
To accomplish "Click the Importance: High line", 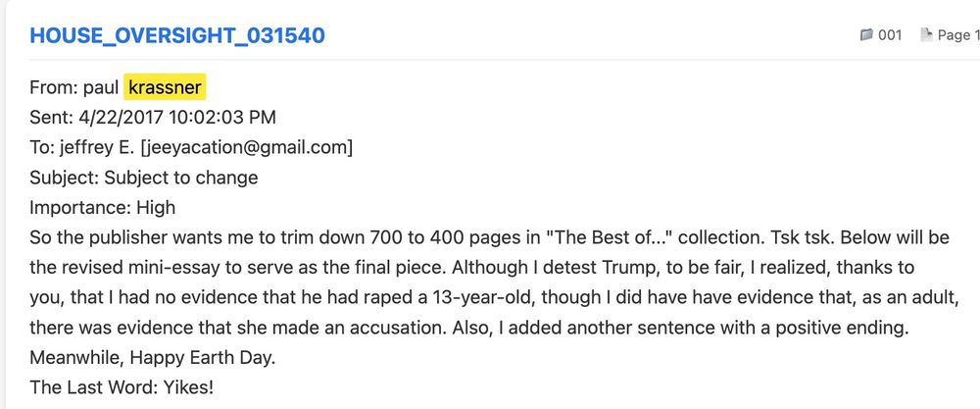I will pyautogui.click(x=103, y=208).
